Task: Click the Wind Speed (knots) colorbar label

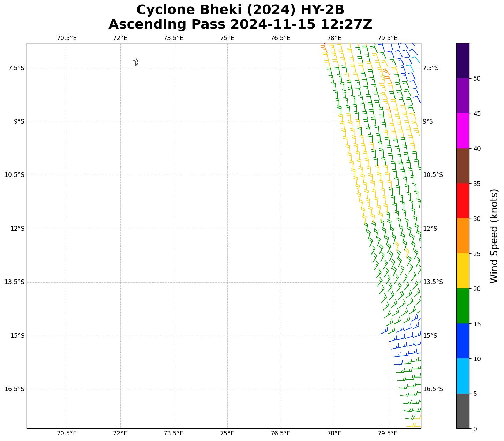Action: [494, 236]
